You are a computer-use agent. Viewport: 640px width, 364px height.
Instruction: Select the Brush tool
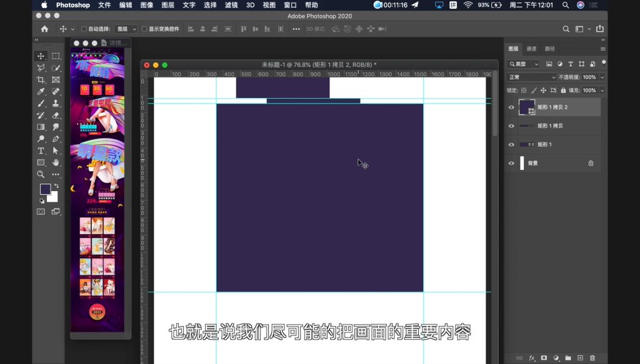click(x=41, y=104)
